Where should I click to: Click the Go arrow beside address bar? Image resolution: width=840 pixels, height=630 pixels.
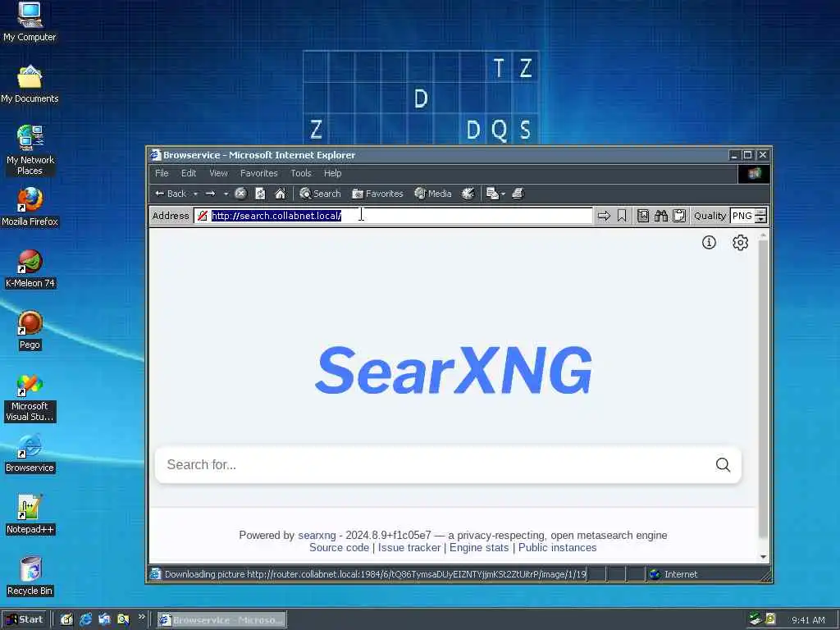pos(604,216)
